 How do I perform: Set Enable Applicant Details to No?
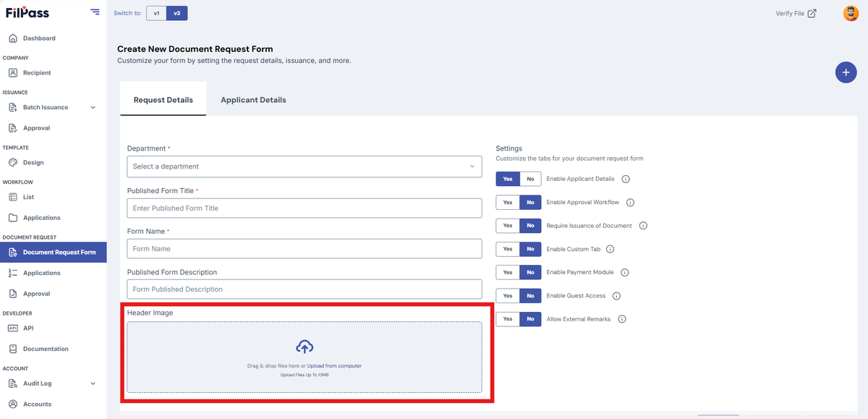point(530,179)
